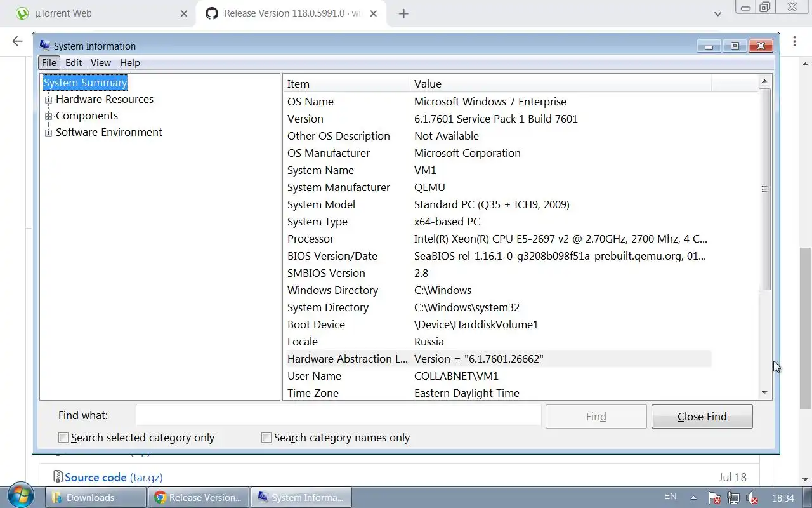Click the Value column header
812x508 pixels.
tap(561, 84)
